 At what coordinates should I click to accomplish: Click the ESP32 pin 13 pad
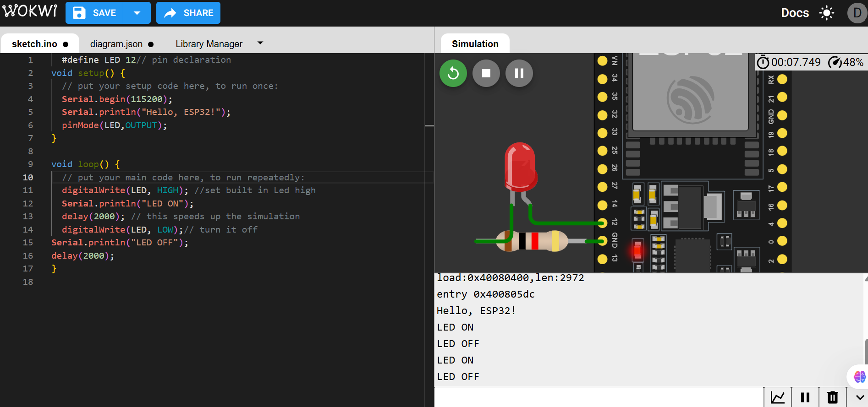603,259
